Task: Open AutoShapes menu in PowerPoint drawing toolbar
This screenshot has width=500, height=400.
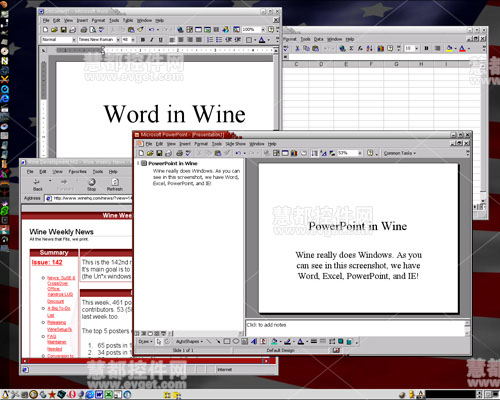Action: point(189,341)
